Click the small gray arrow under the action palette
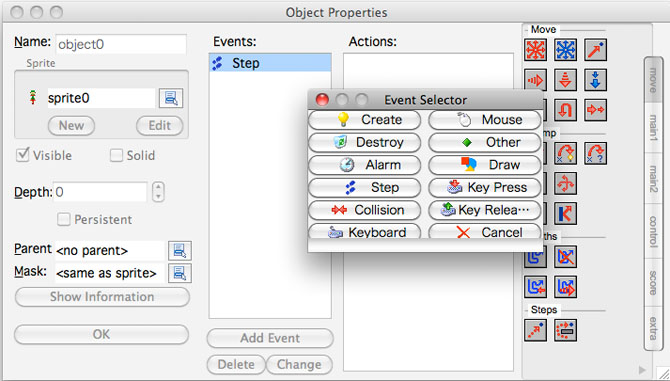This screenshot has width=670, height=381. click(x=642, y=369)
